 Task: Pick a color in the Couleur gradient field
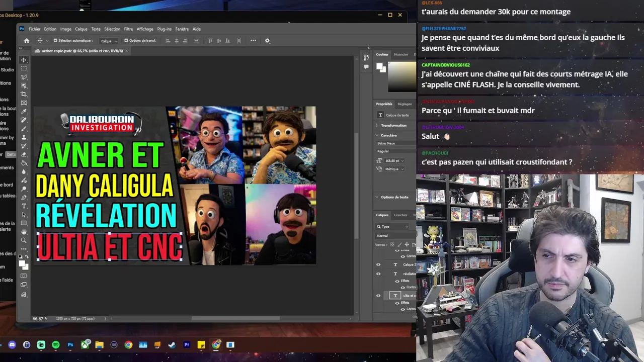pyautogui.click(x=403, y=76)
